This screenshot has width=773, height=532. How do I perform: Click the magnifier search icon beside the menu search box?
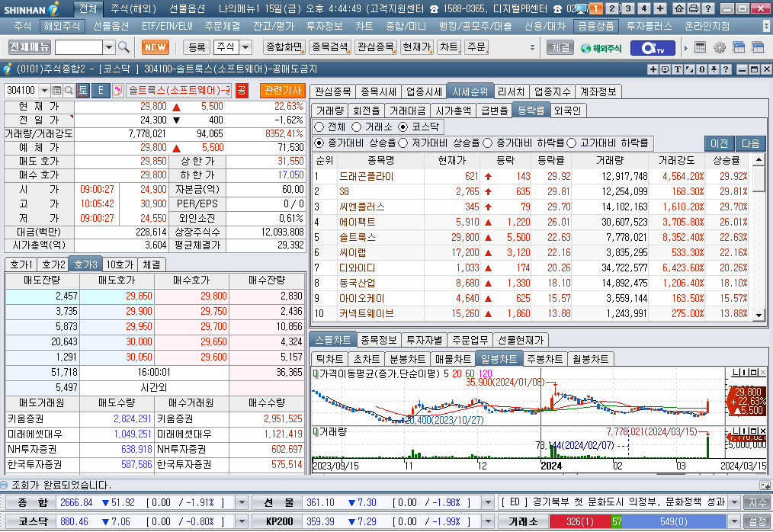[x=123, y=47]
